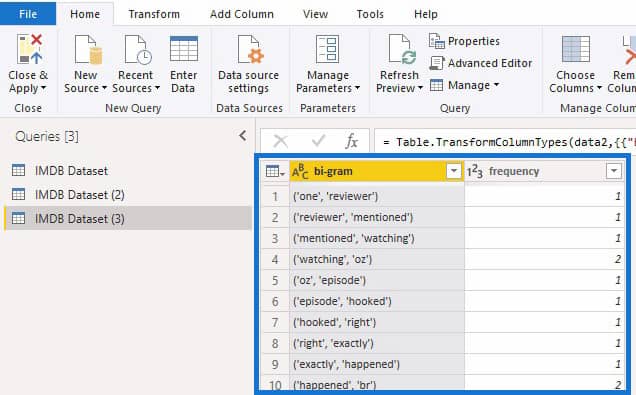Open the frequency column filter dropdown
The height and width of the screenshot is (395, 636).
click(614, 171)
